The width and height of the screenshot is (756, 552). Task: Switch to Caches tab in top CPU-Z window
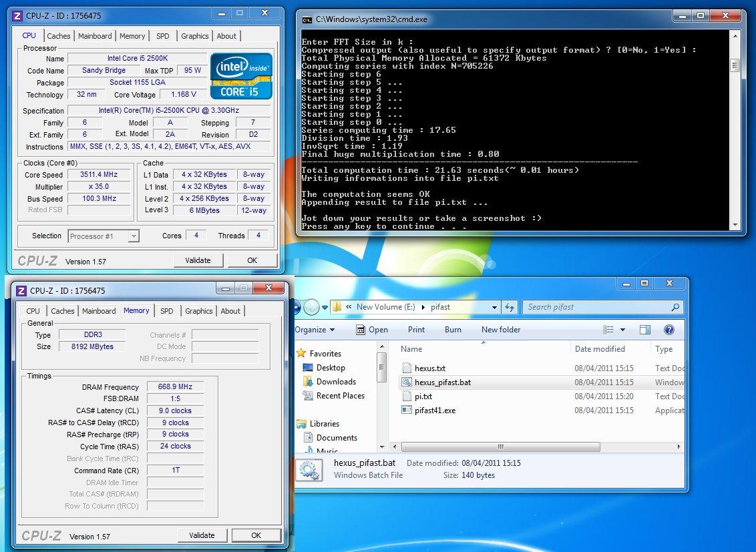(x=58, y=35)
